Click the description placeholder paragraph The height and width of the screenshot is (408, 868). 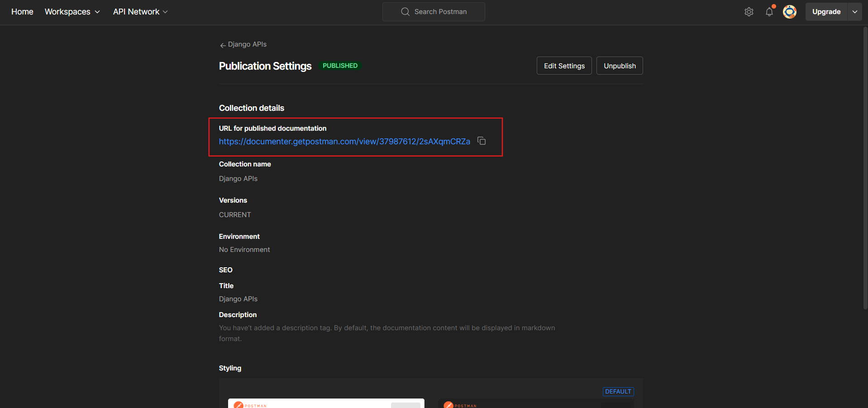coord(387,333)
